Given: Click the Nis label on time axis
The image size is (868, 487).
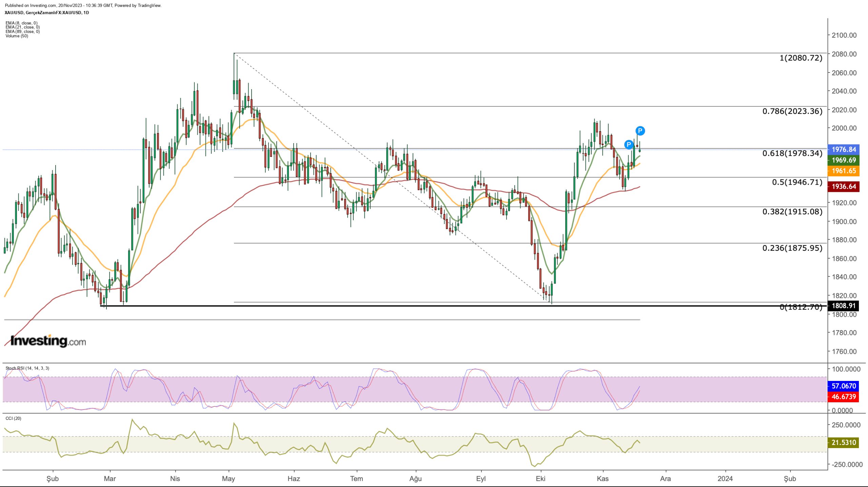Looking at the screenshot, I should pos(175,479).
